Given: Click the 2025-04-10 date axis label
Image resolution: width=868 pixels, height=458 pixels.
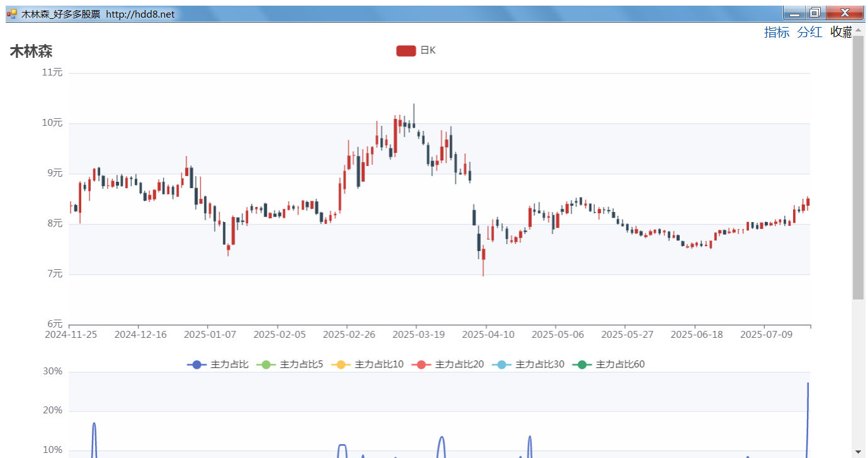Looking at the screenshot, I should coord(488,334).
